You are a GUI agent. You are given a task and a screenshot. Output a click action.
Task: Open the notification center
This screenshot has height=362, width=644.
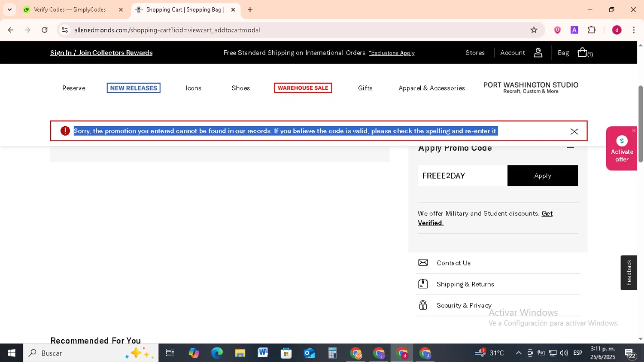click(630, 353)
